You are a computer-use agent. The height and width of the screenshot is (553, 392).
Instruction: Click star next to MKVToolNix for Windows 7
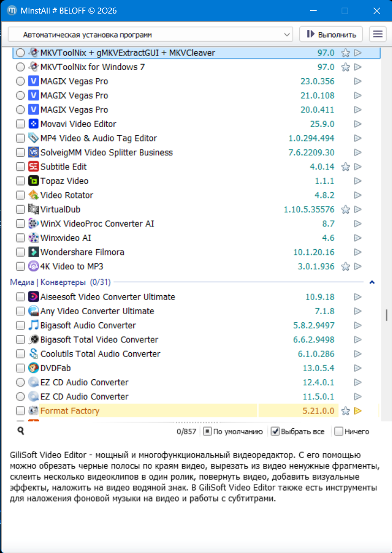(x=345, y=67)
